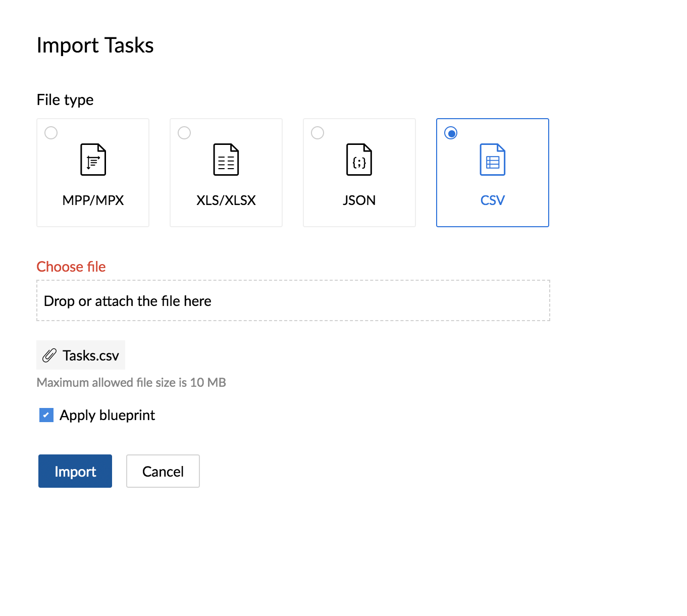Click the CSV label text
Image resolution: width=687 pixels, height=616 pixels.
click(x=492, y=200)
